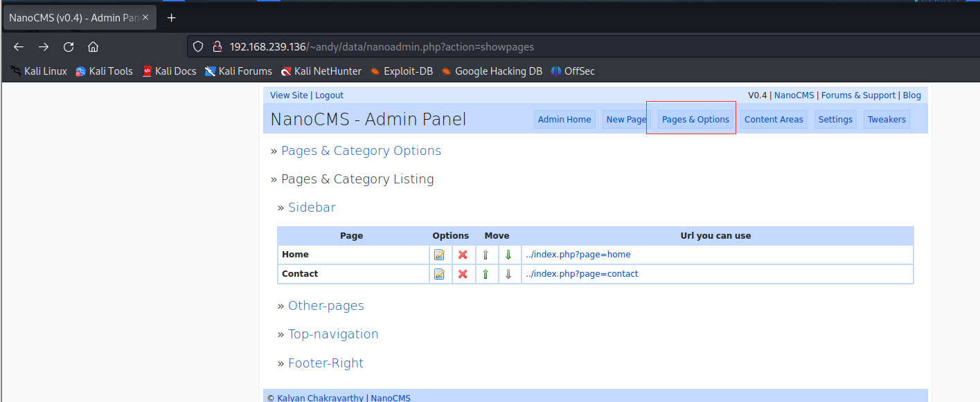
Task: Expand the Other-pages category
Action: coord(326,306)
